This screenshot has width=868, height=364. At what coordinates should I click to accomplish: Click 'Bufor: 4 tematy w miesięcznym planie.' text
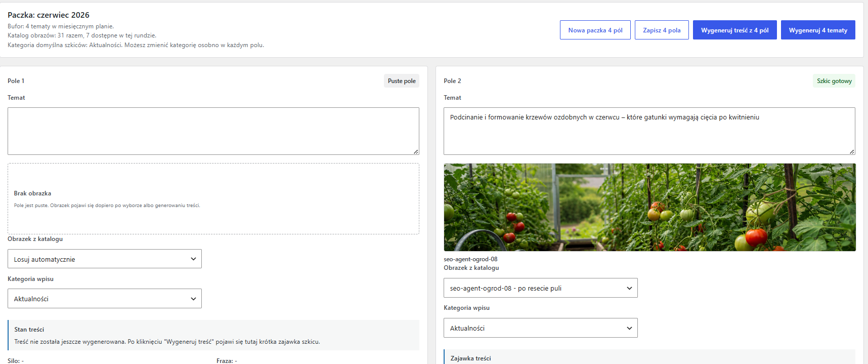tap(61, 26)
